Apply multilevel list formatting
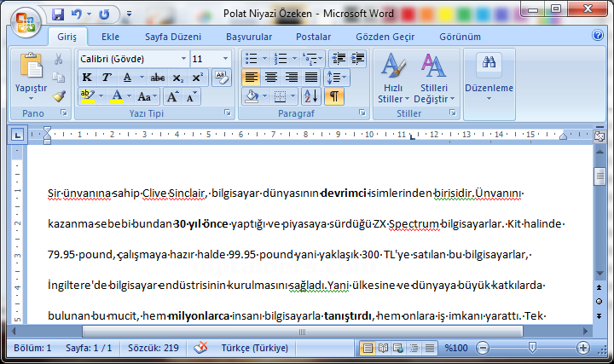 click(310, 59)
